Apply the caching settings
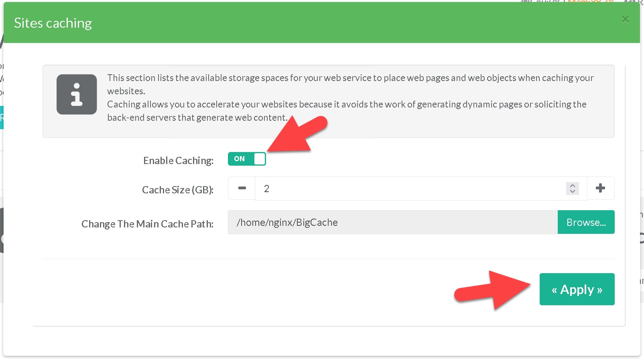 click(577, 289)
